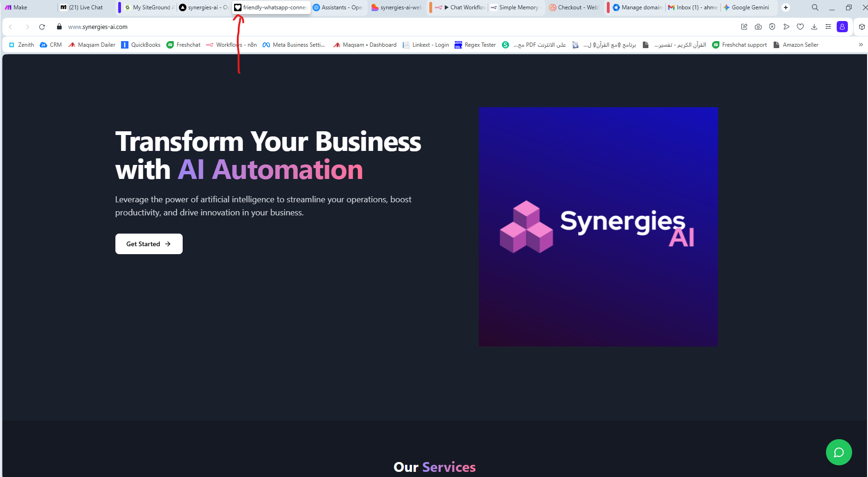Screen dimensions: 868x477
Task: Open a new tab with plus button
Action: [786, 7]
